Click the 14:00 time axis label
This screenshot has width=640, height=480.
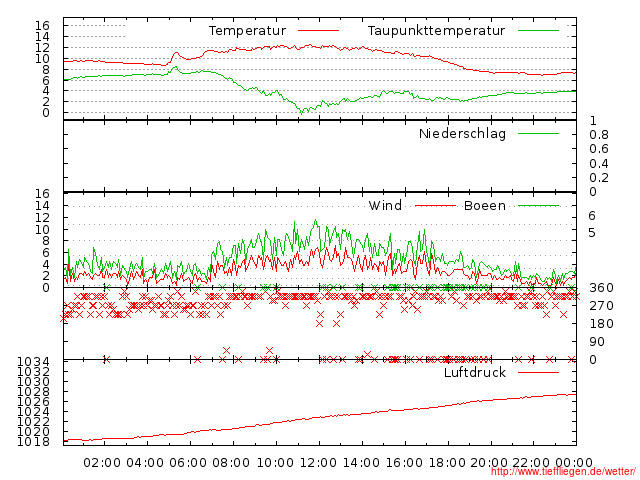pos(361,463)
